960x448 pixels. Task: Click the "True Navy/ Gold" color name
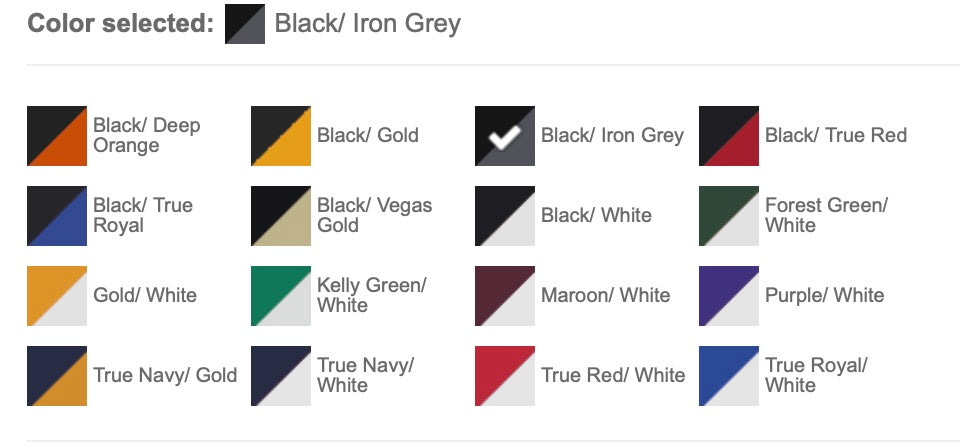click(x=165, y=376)
